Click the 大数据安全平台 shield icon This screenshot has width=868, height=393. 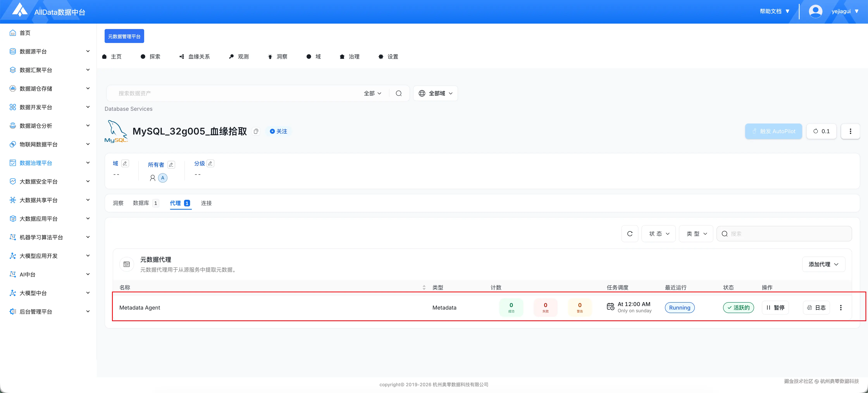tap(13, 181)
